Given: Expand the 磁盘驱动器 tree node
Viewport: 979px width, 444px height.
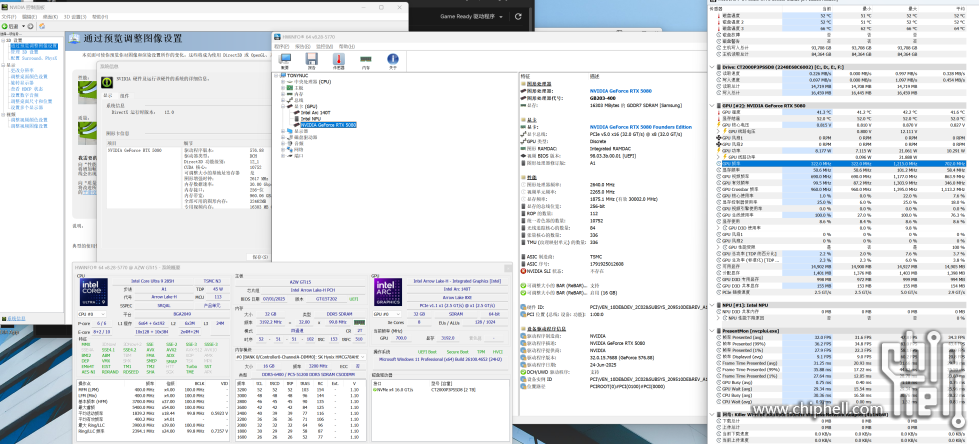Looking at the screenshot, I should pos(283,137).
